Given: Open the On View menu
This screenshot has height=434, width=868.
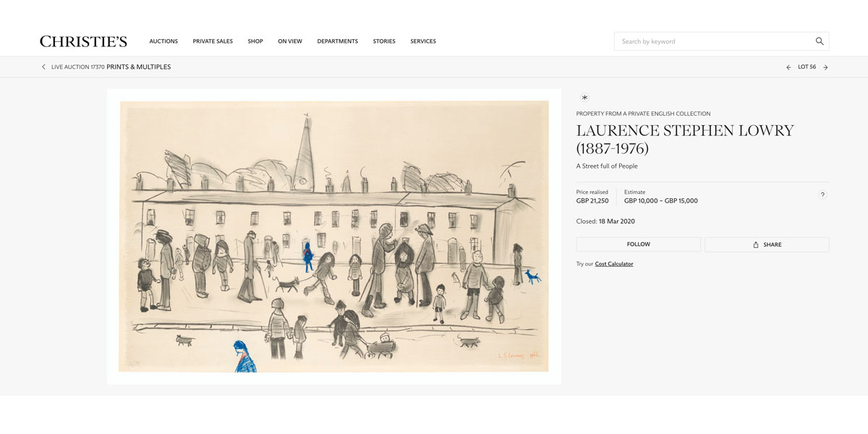Looking at the screenshot, I should click(x=290, y=41).
